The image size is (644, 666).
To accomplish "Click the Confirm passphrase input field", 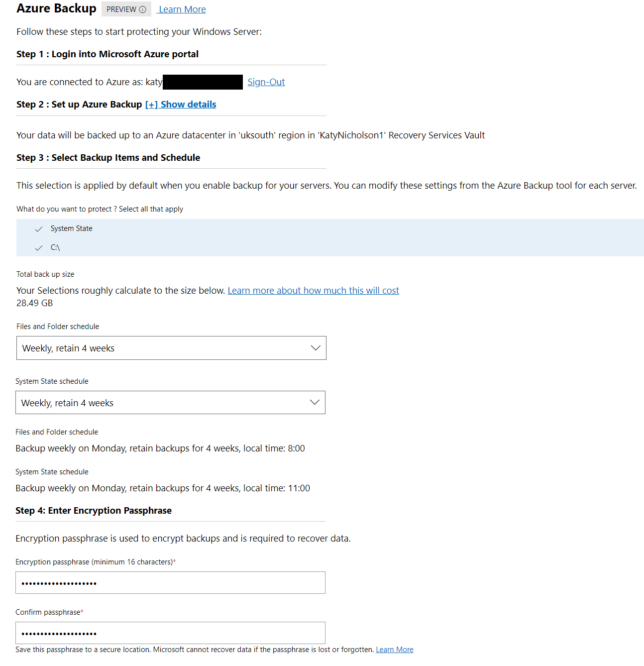I will (170, 633).
